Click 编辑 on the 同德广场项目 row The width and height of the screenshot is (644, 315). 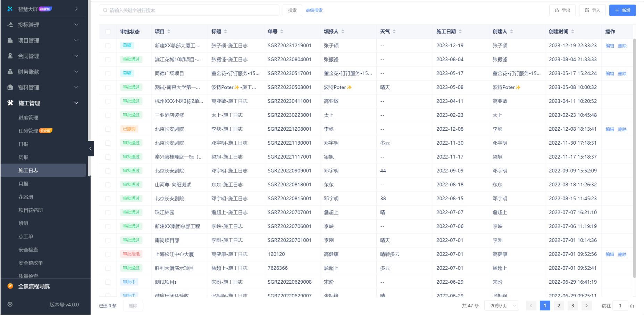pyautogui.click(x=610, y=73)
